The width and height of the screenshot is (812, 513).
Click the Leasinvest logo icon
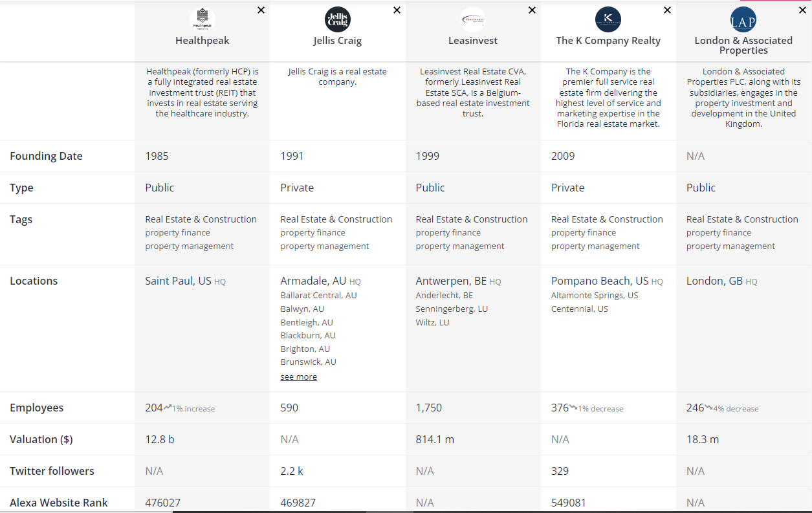[473, 19]
